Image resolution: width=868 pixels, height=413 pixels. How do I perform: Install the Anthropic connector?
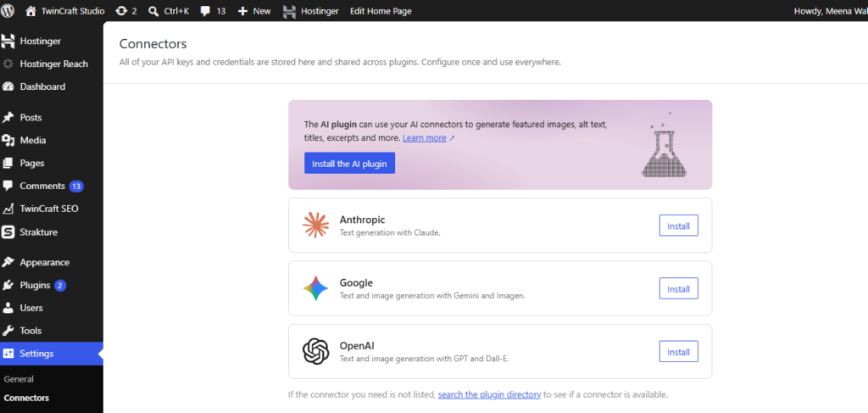click(x=678, y=226)
